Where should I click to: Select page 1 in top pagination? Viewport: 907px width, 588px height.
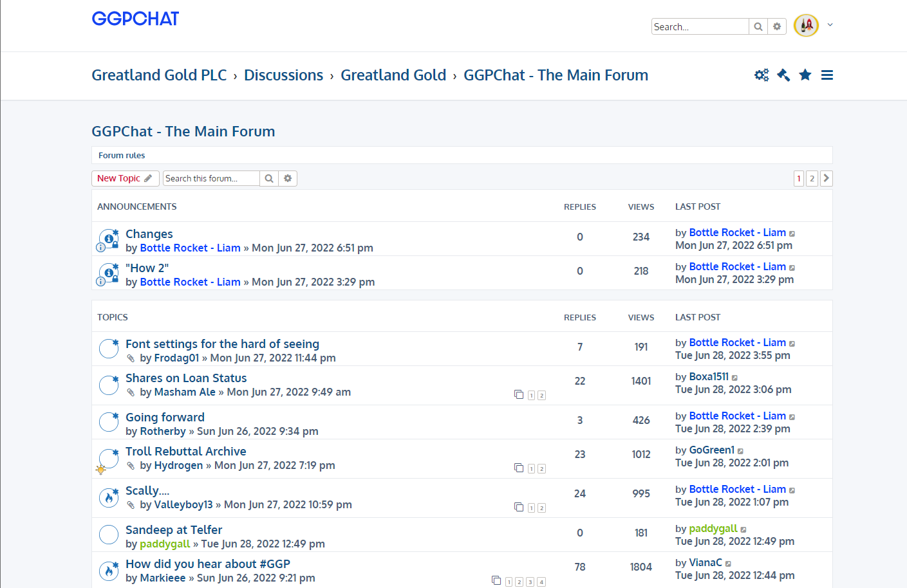click(x=799, y=178)
